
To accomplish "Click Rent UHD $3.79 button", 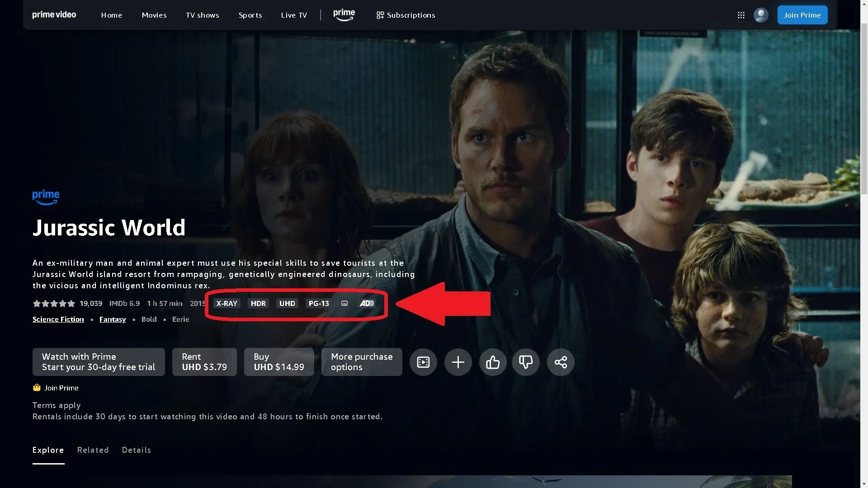I will point(204,362).
